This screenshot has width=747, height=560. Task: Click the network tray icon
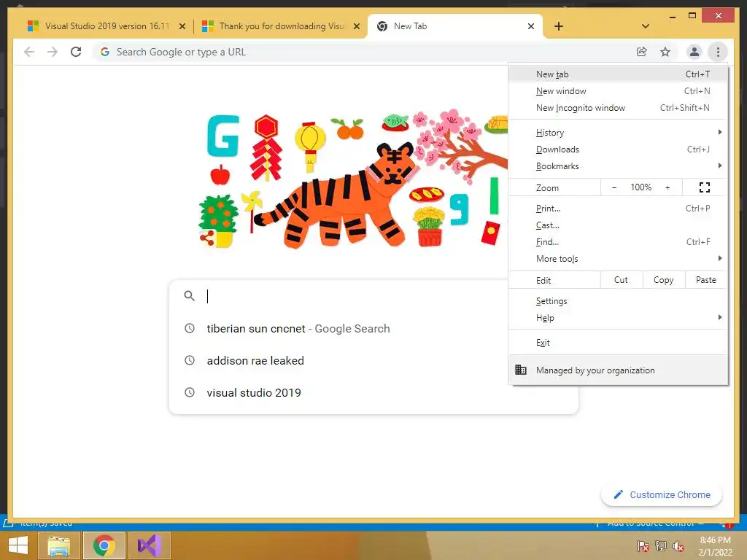(x=661, y=546)
